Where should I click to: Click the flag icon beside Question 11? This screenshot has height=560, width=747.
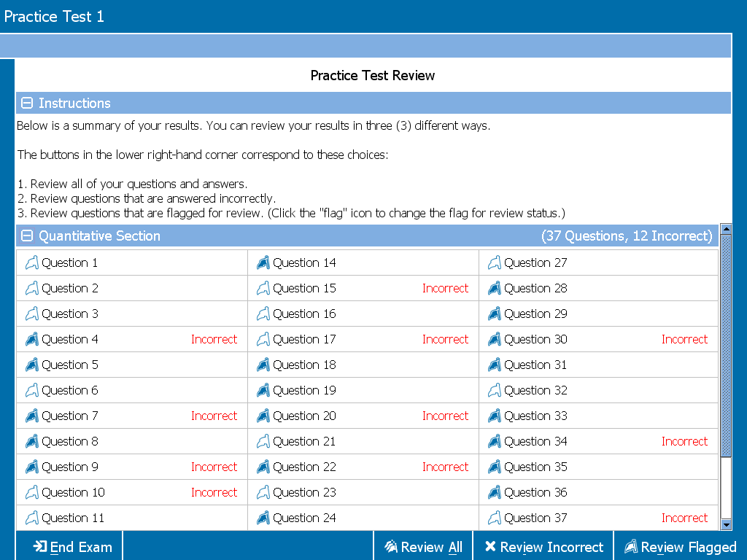click(31, 518)
